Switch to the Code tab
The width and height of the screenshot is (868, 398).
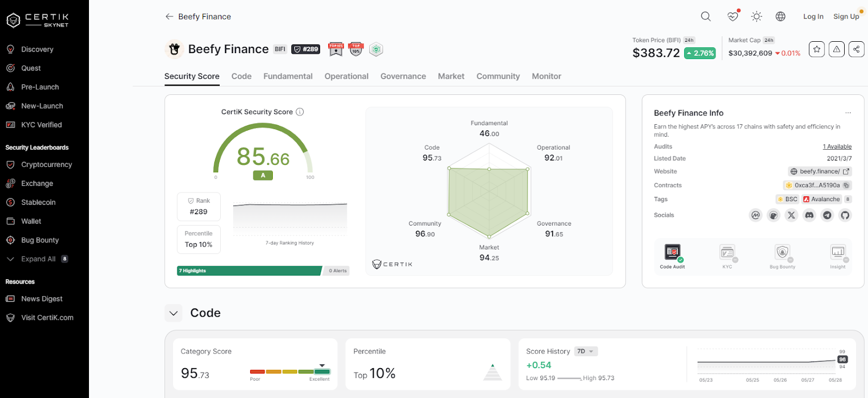tap(241, 76)
